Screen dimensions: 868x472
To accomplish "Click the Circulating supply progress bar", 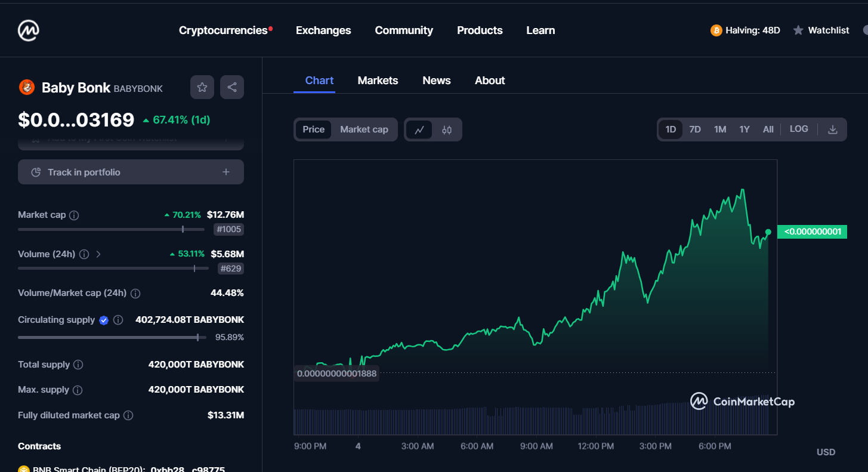I will coord(112,337).
